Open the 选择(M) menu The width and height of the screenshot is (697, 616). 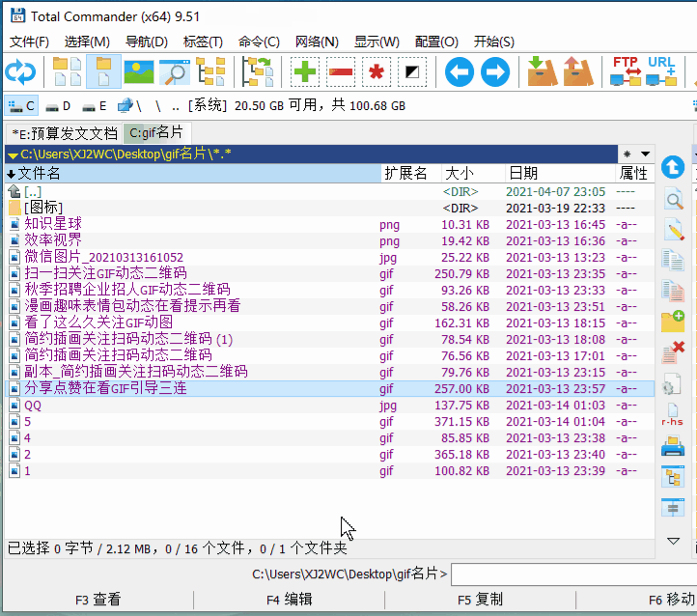coord(87,42)
